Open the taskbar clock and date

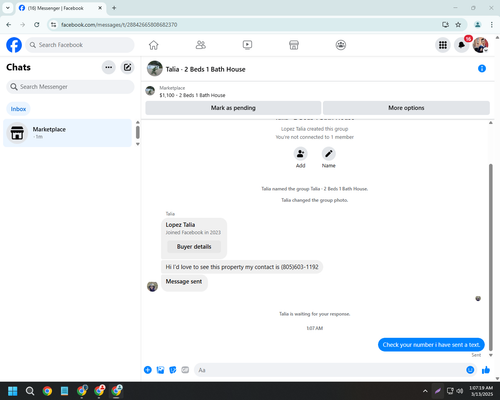[481, 391]
